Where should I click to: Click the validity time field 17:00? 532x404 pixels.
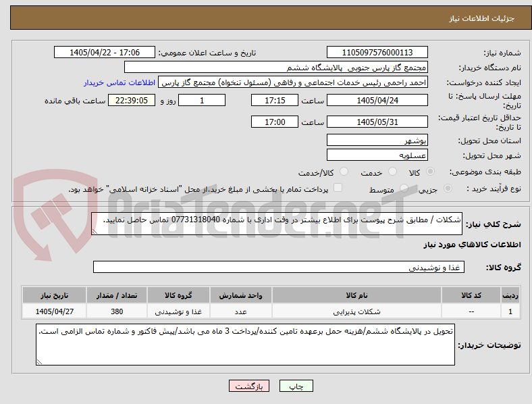click(275, 122)
